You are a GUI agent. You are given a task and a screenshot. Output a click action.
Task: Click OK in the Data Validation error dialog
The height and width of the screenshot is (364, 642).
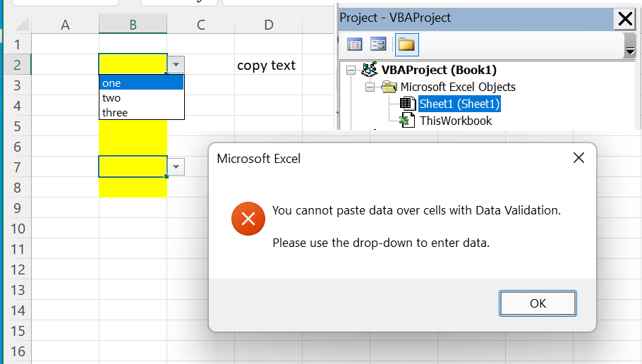(538, 303)
